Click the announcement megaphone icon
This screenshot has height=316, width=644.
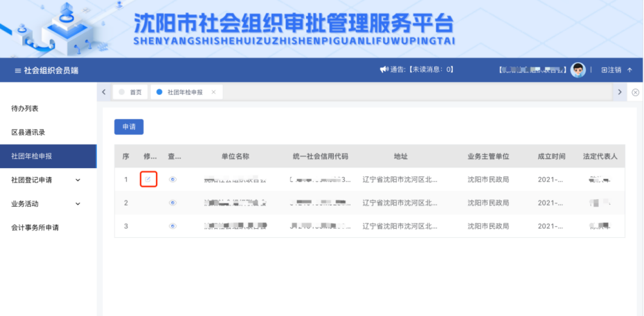[x=384, y=70]
